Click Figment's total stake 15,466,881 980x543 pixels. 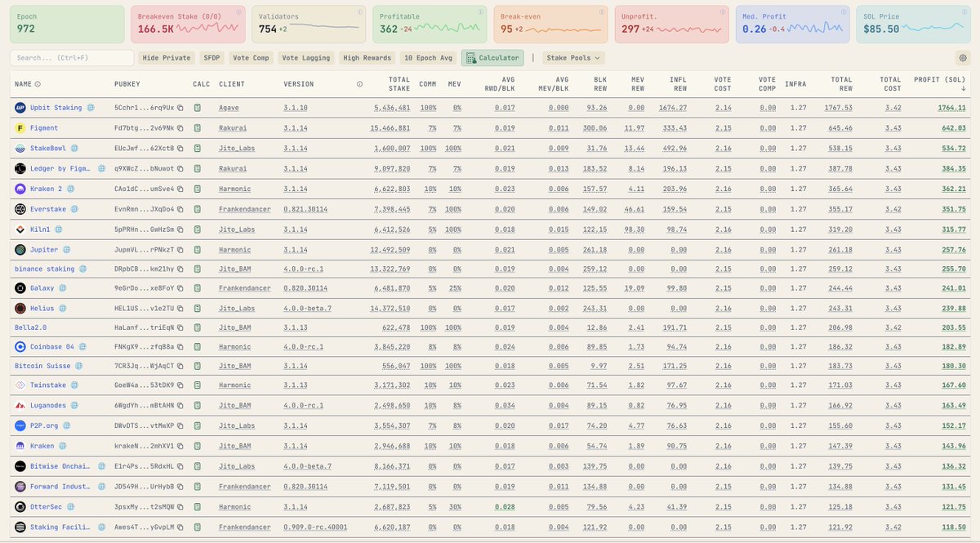pos(390,128)
